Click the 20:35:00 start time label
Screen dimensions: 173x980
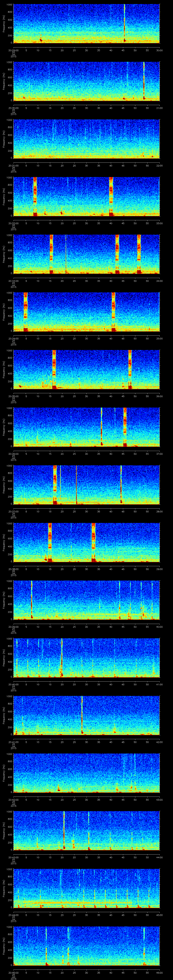tap(13, 396)
